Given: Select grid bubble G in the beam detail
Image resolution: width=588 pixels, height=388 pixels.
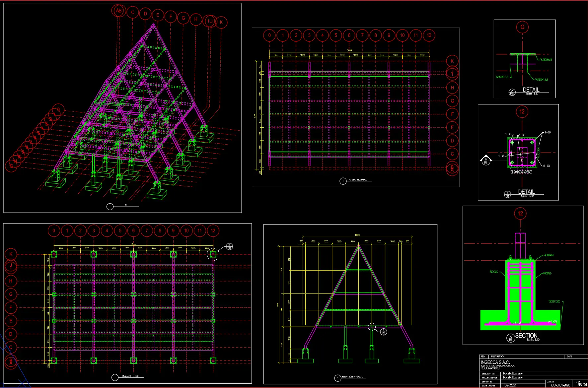Looking at the screenshot, I should pyautogui.click(x=523, y=27).
